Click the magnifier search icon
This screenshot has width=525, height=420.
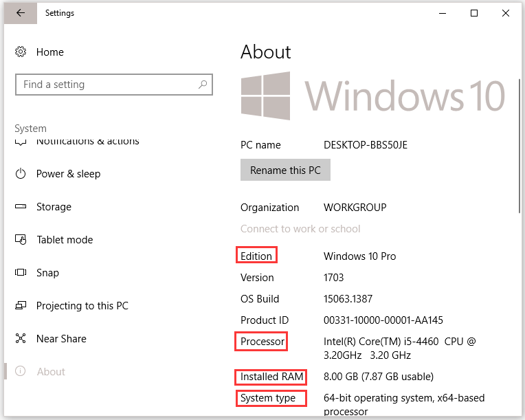[x=203, y=85]
